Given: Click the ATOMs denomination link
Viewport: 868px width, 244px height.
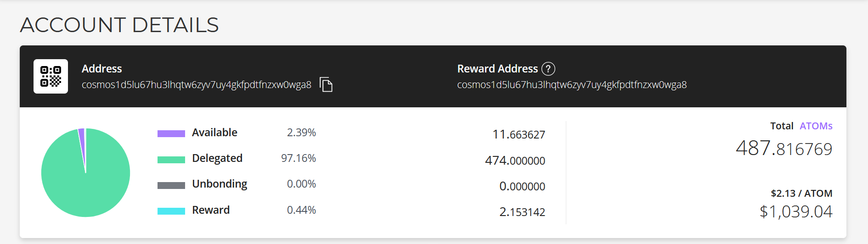Looking at the screenshot, I should click(x=816, y=126).
